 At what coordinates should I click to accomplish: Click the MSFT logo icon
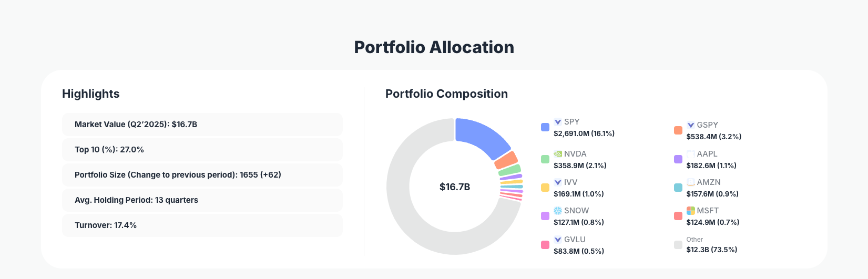pyautogui.click(x=691, y=211)
